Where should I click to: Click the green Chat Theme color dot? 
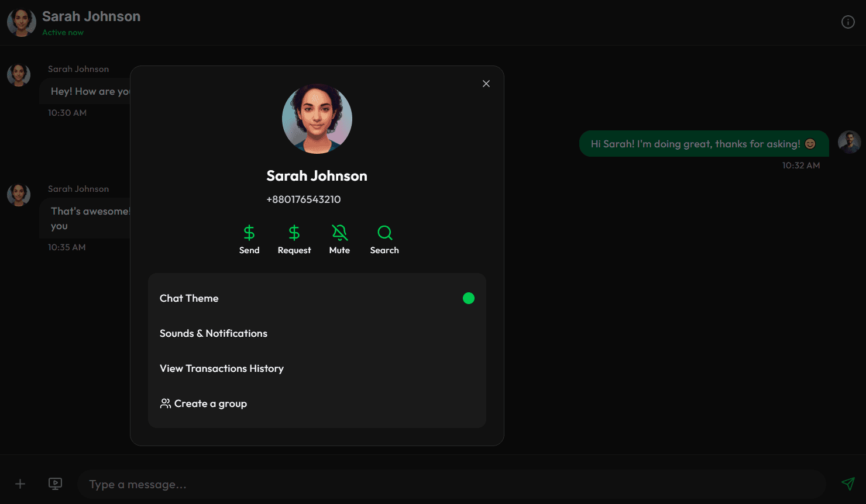click(469, 298)
